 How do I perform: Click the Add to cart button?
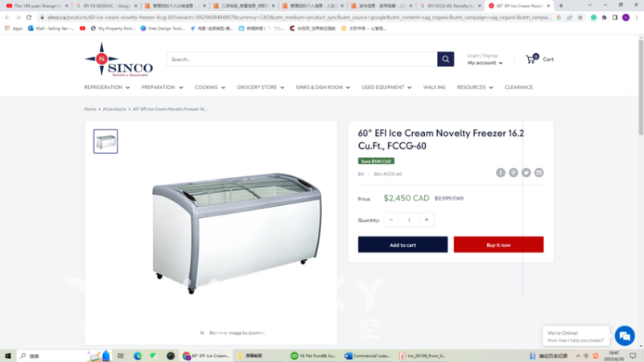click(402, 245)
